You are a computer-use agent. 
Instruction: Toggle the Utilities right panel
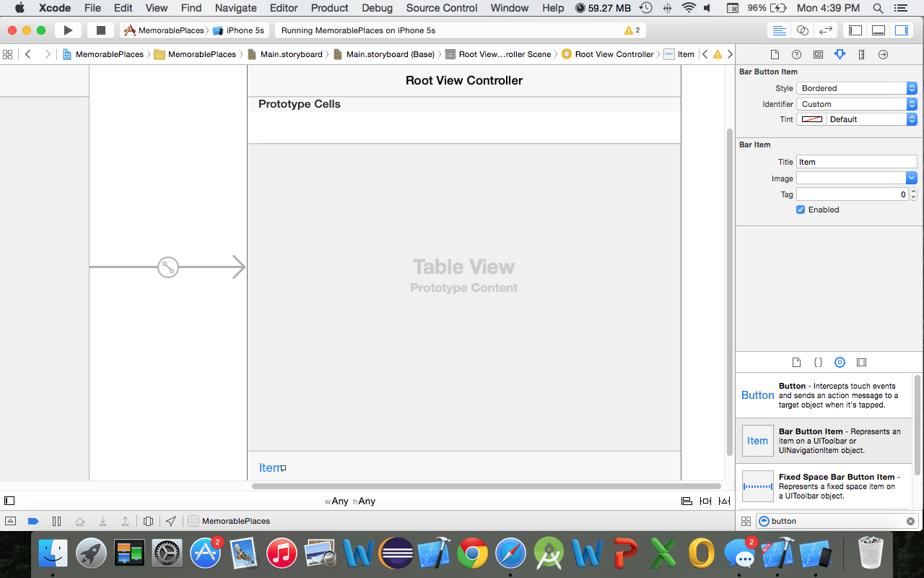coord(902,30)
